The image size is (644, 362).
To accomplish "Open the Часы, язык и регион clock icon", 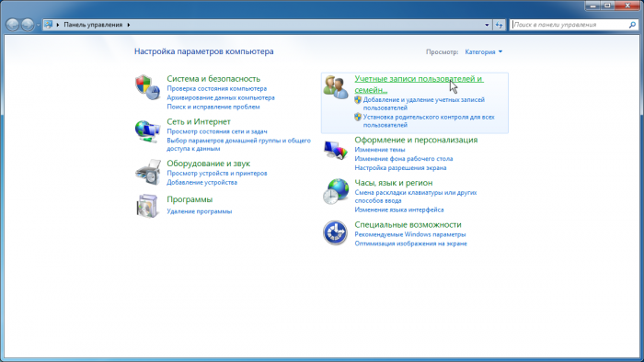I will [x=336, y=191].
